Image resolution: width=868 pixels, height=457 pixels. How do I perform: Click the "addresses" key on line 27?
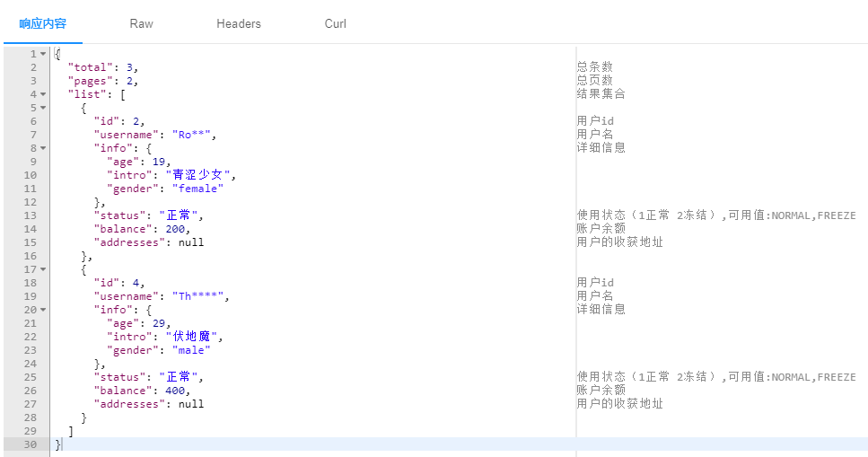[129, 404]
